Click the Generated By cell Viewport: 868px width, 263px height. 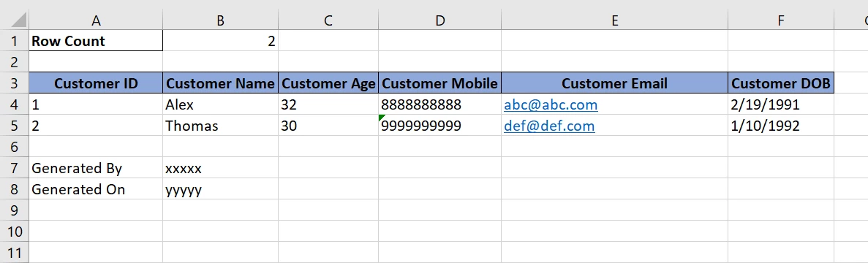[96, 167]
